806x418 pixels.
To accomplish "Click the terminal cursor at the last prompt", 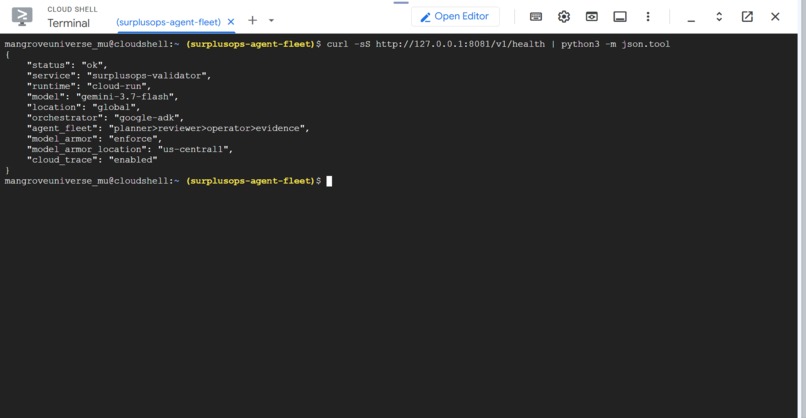I will point(329,181).
